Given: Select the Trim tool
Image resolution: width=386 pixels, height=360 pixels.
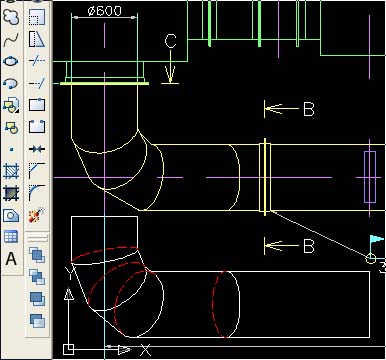Looking at the screenshot, I should pos(37,61).
